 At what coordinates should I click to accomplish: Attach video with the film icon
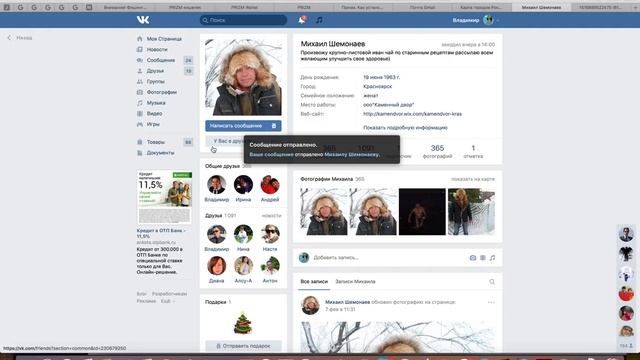[x=483, y=258]
